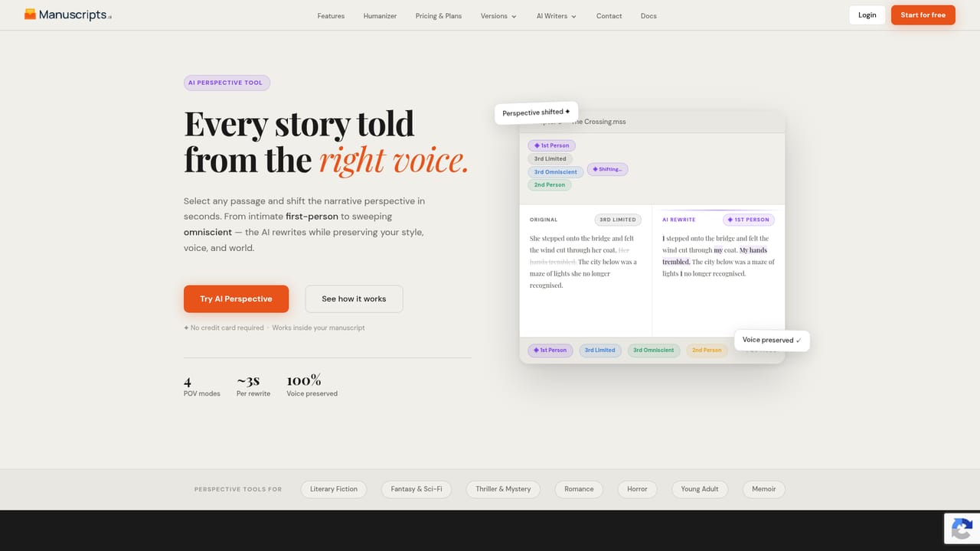The image size is (980, 551).
Task: Expand the AI Writers dropdown menu
Action: pyautogui.click(x=557, y=16)
